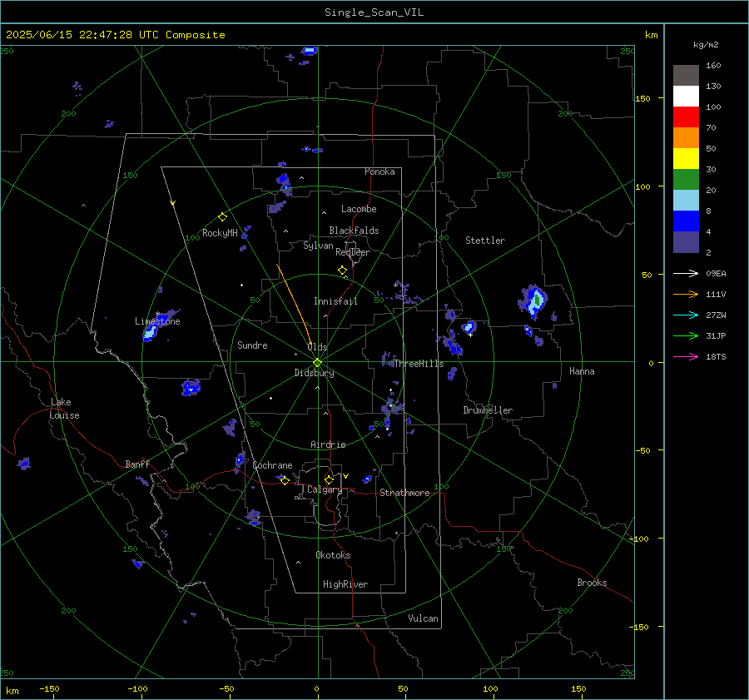749x700 pixels.
Task: Click the Lacombe city label
Action: click(358, 209)
